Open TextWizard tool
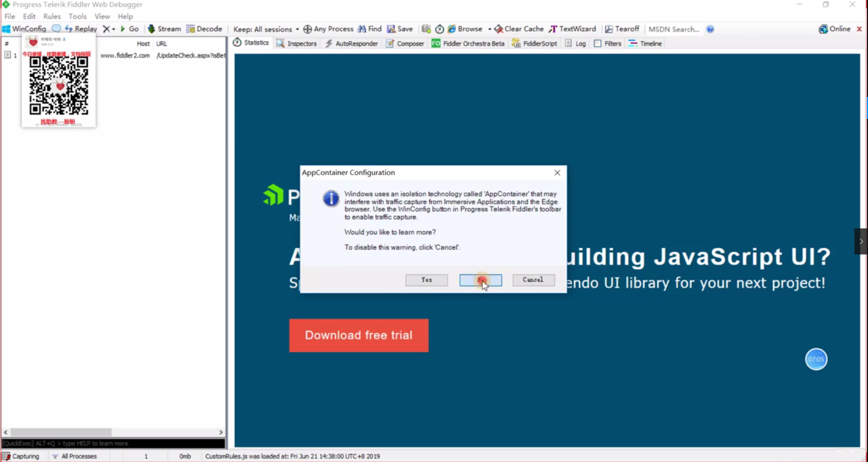Screen dimensions: 868x462 click(572, 29)
